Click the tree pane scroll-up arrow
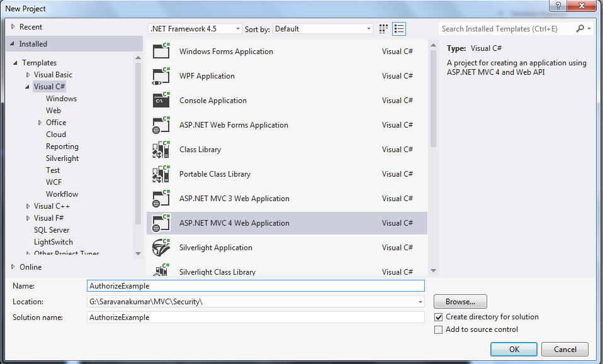Screen dimensions: 603x364 (x=138, y=58)
